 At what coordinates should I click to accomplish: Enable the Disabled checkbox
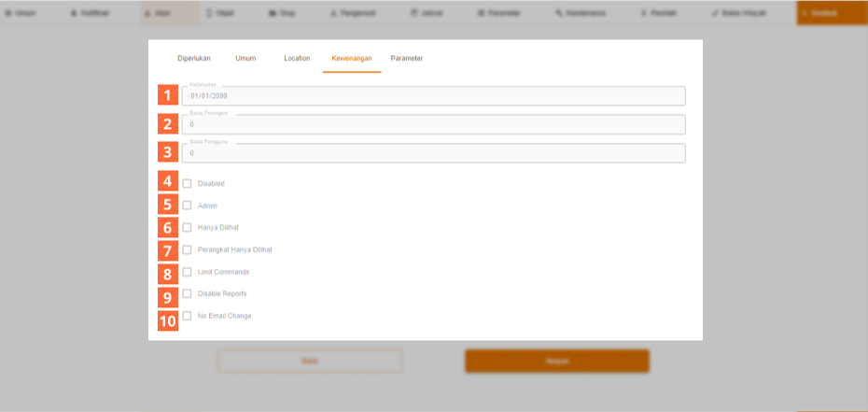[188, 184]
